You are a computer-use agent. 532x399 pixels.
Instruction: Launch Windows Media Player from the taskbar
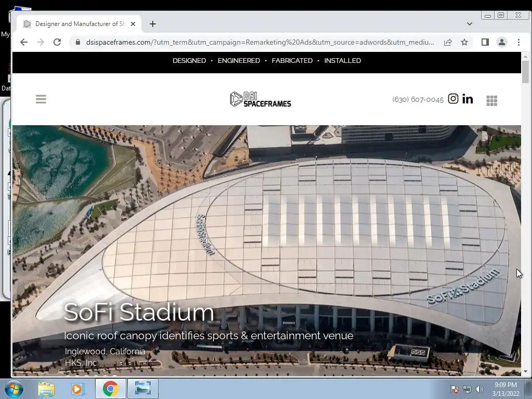click(x=77, y=389)
